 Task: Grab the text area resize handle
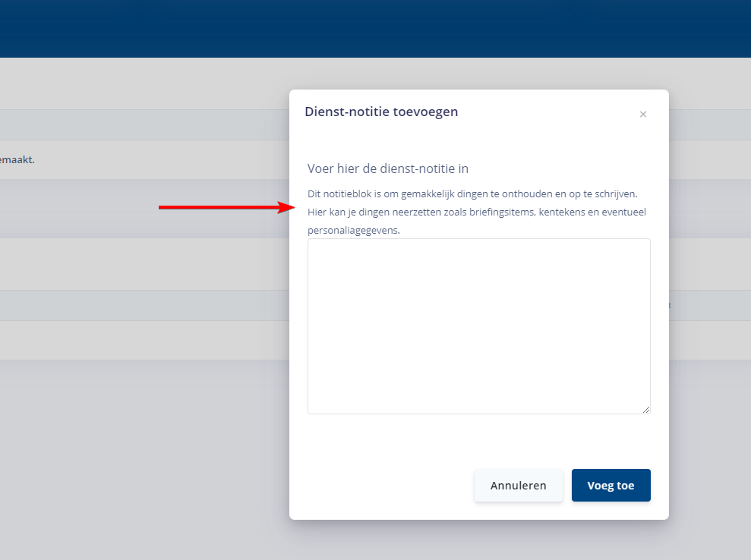coord(646,410)
